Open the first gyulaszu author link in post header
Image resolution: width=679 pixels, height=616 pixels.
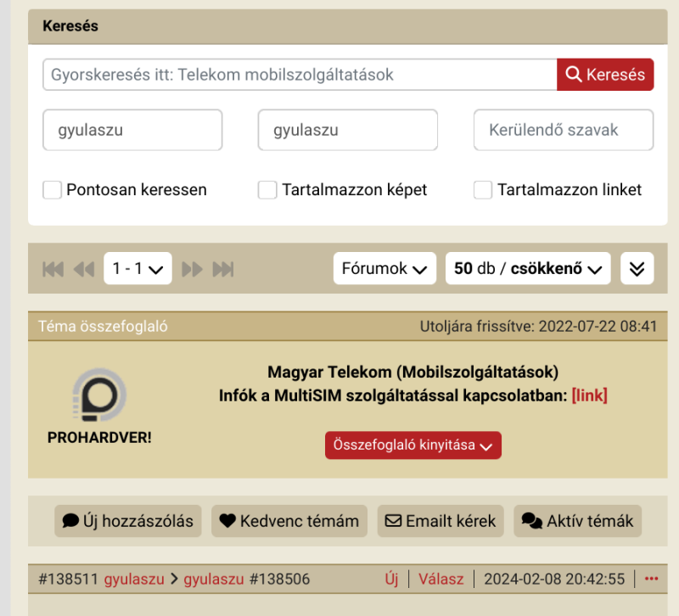[134, 579]
